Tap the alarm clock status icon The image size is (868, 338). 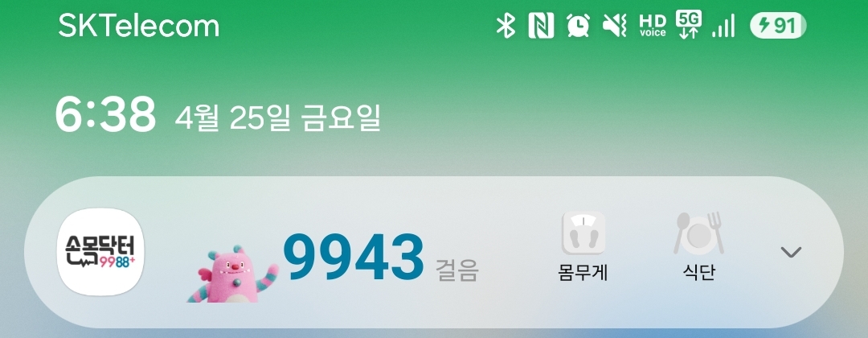click(x=578, y=26)
